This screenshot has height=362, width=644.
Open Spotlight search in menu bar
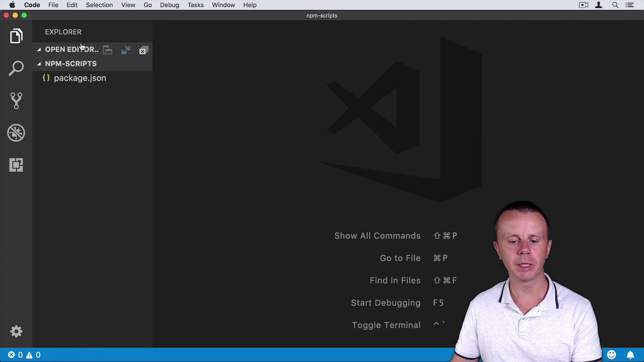[615, 5]
